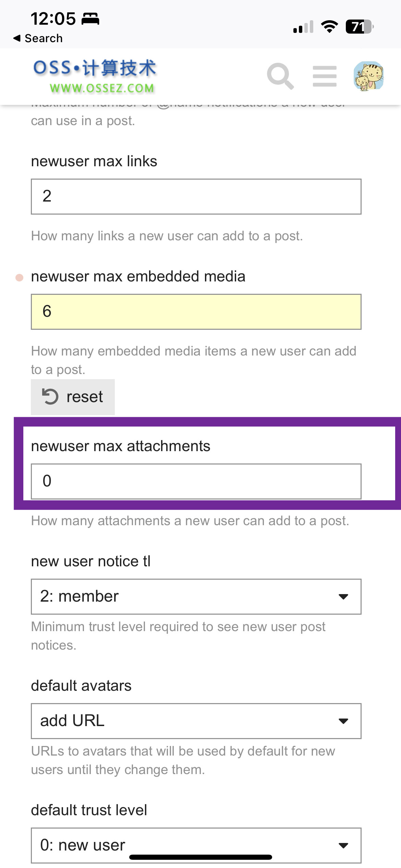Tap the cat user avatar
This screenshot has width=401, height=868.
pyautogui.click(x=368, y=76)
